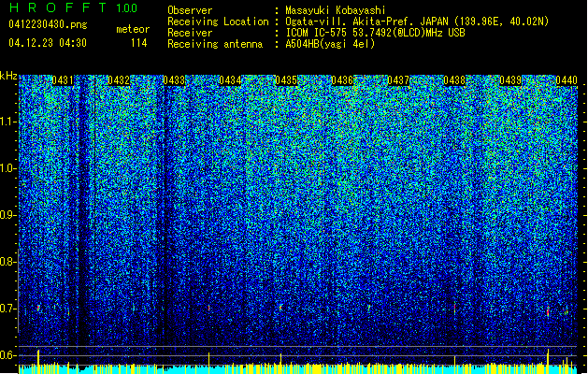Click the 'Receiving antenna' field label

click(x=215, y=44)
